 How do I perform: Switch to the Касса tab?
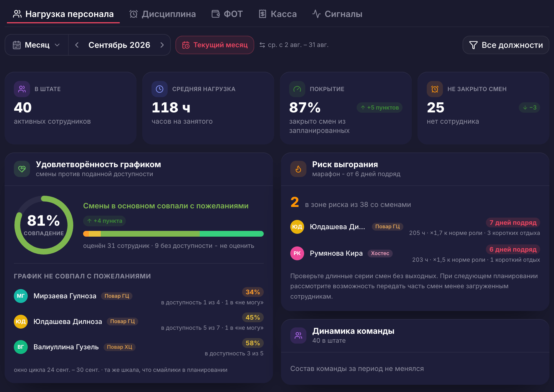click(x=278, y=14)
